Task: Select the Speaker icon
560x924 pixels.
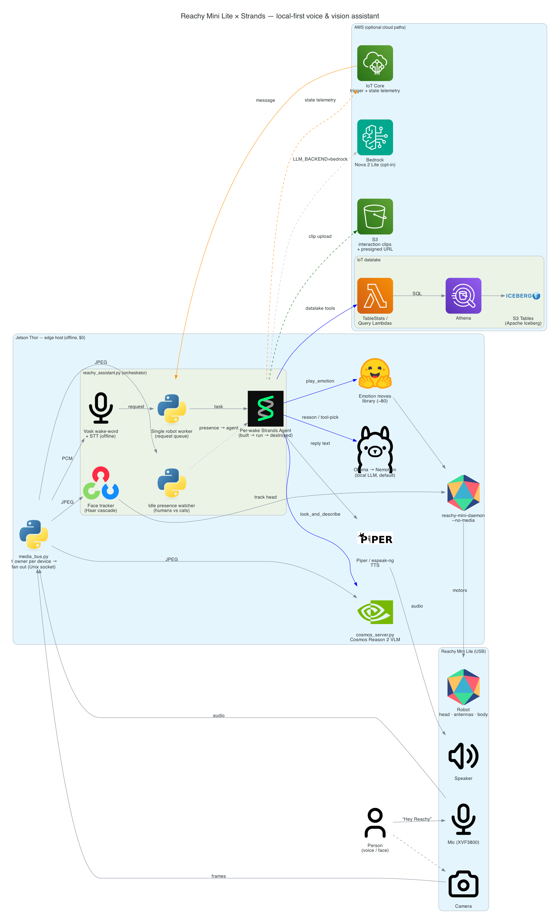Action: (463, 756)
